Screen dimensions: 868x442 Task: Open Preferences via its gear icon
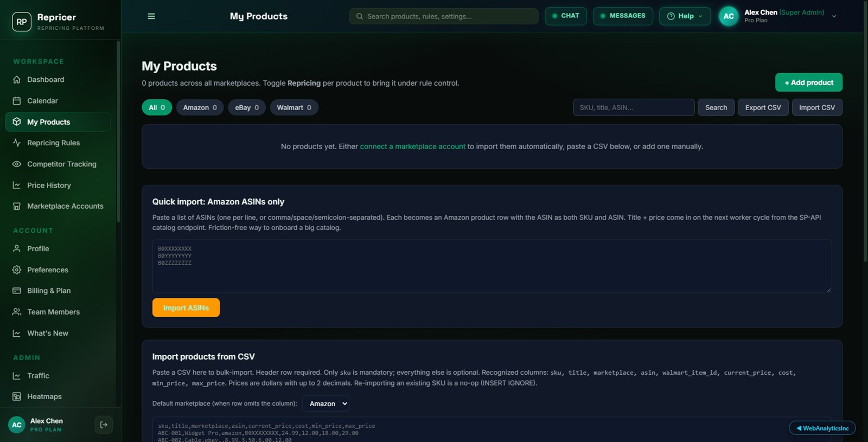[x=17, y=270]
